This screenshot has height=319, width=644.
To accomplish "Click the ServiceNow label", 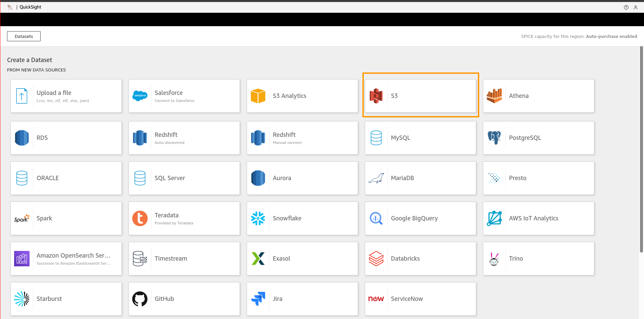I will (407, 299).
